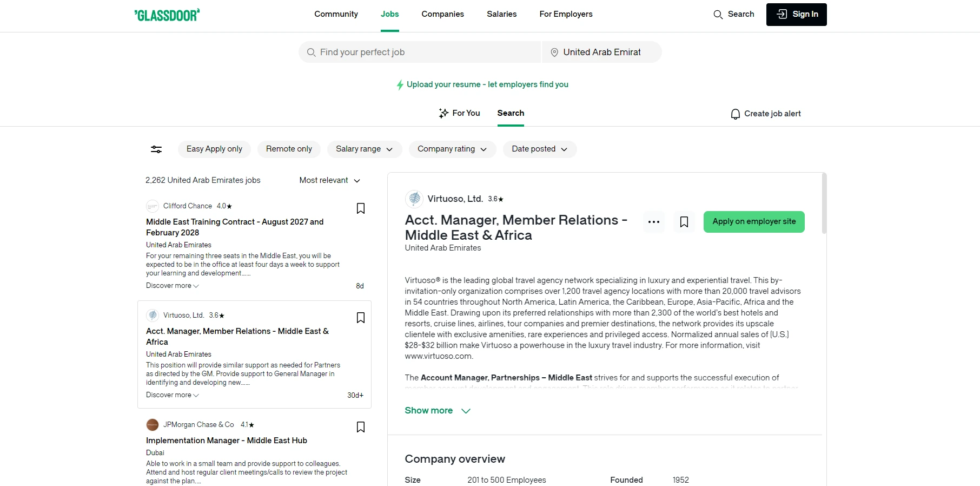Open the three-dots more options menu
Screen dimensions: 980x486
[654, 222]
